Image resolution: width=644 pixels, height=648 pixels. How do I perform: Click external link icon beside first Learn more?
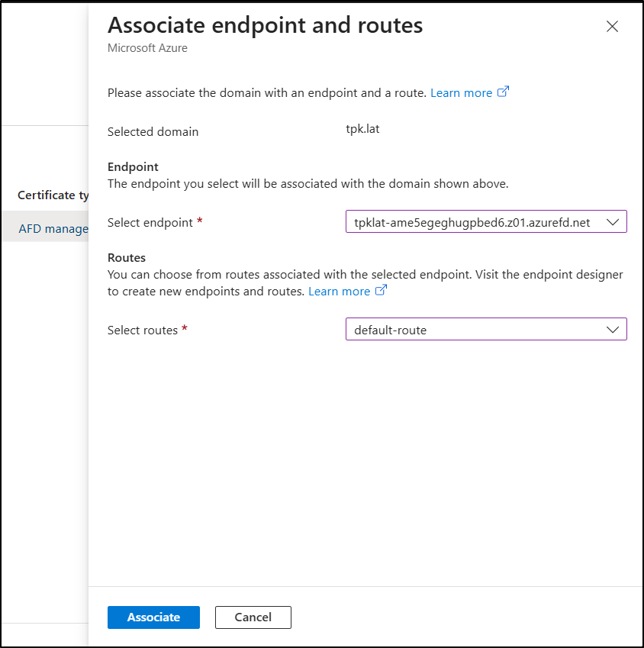click(x=503, y=92)
